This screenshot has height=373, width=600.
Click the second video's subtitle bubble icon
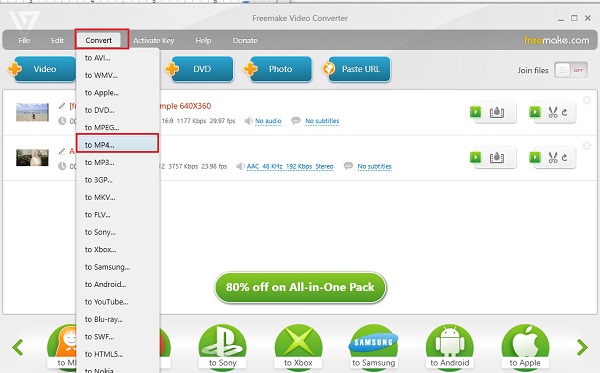point(348,166)
